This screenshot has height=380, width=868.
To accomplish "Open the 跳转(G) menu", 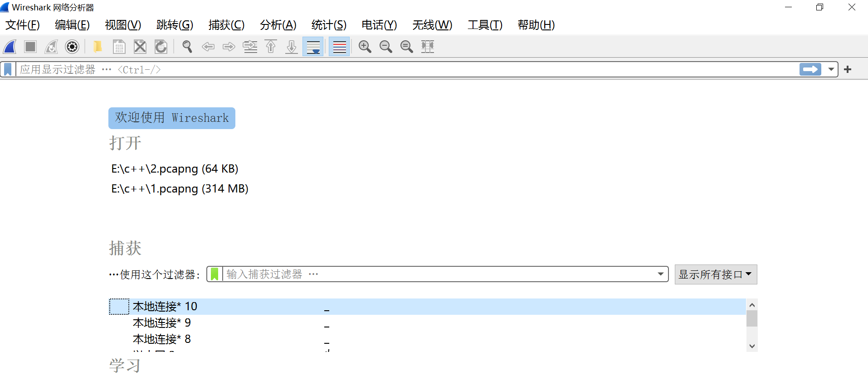I will click(175, 25).
